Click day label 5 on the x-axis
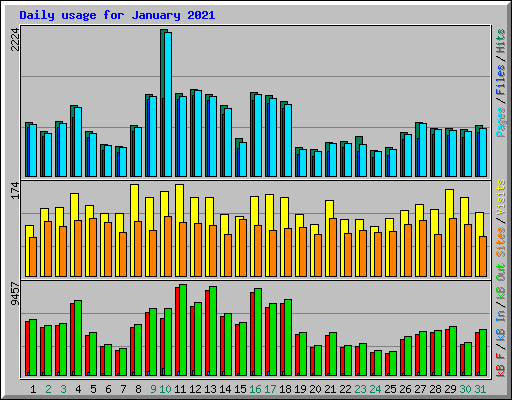The image size is (512, 400). click(93, 389)
